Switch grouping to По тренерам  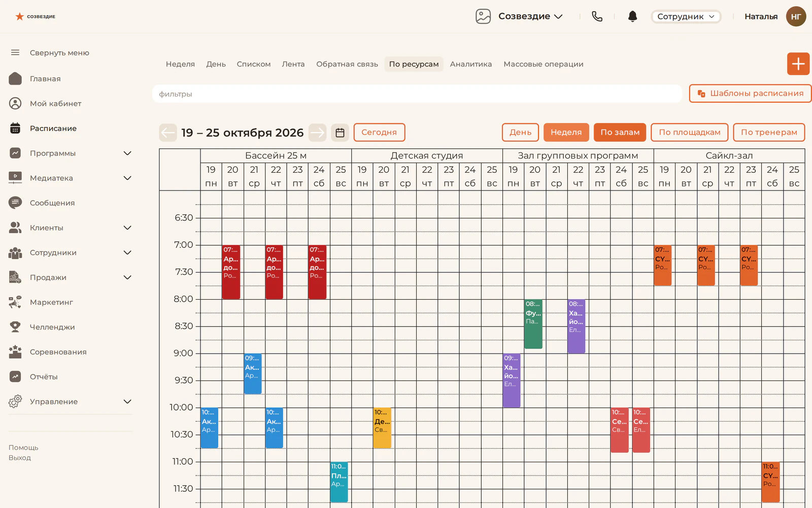point(769,132)
